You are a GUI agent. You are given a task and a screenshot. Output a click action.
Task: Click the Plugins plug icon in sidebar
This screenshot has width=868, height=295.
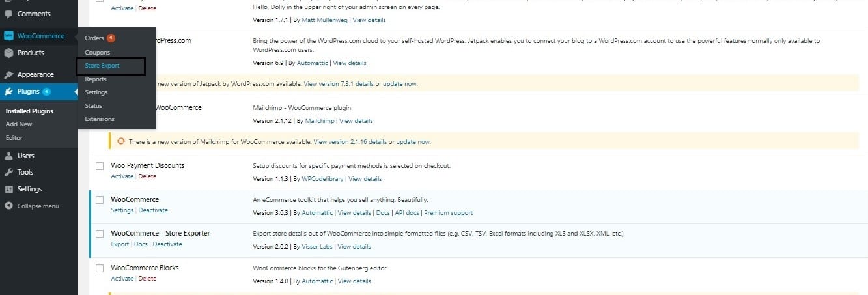(x=8, y=92)
